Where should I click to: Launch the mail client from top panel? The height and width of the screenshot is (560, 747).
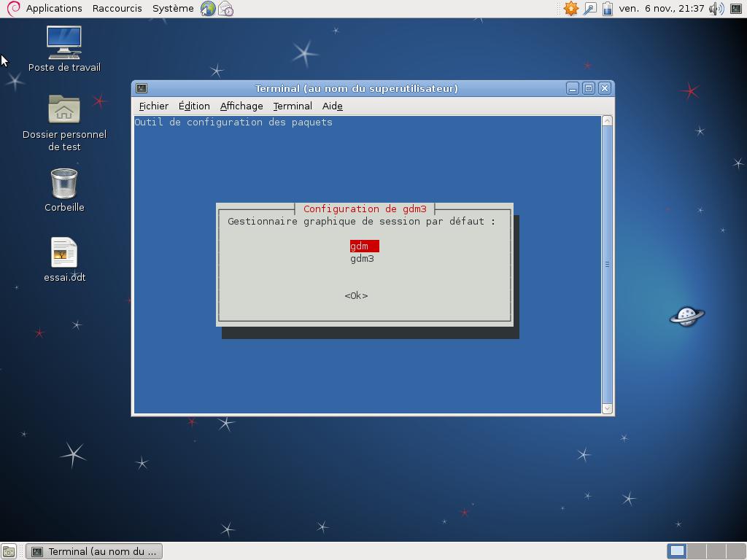coord(226,9)
